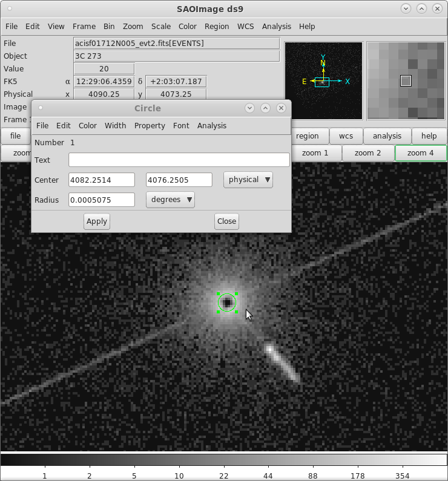This screenshot has width=448, height=481.
Task: Close the Circle dialog with X icon
Action: 281,108
